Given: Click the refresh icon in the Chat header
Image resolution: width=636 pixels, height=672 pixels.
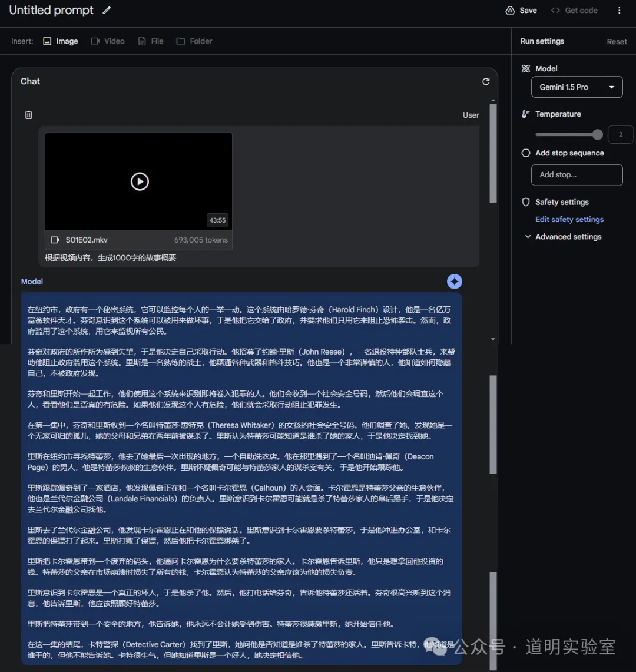Looking at the screenshot, I should (485, 81).
